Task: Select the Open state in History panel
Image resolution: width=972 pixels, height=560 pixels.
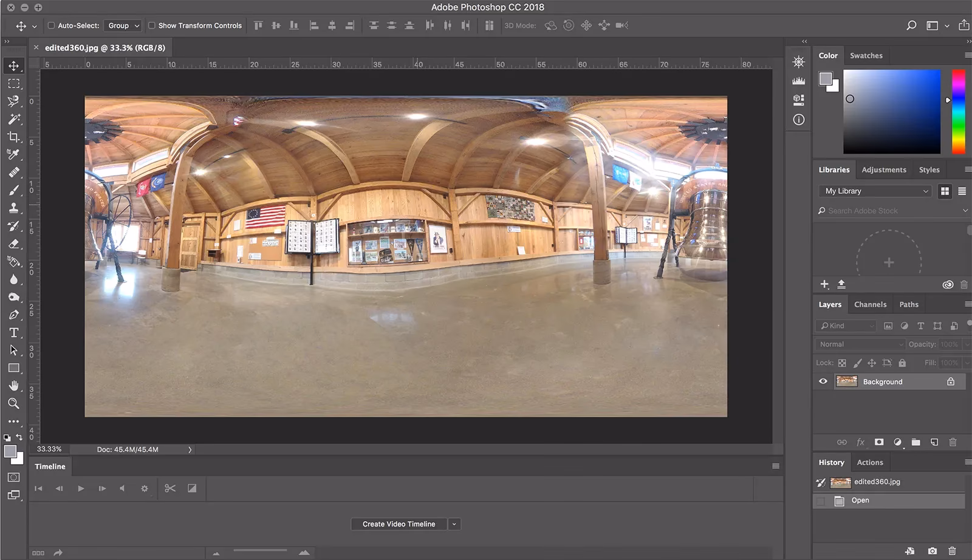Action: pyautogui.click(x=860, y=500)
